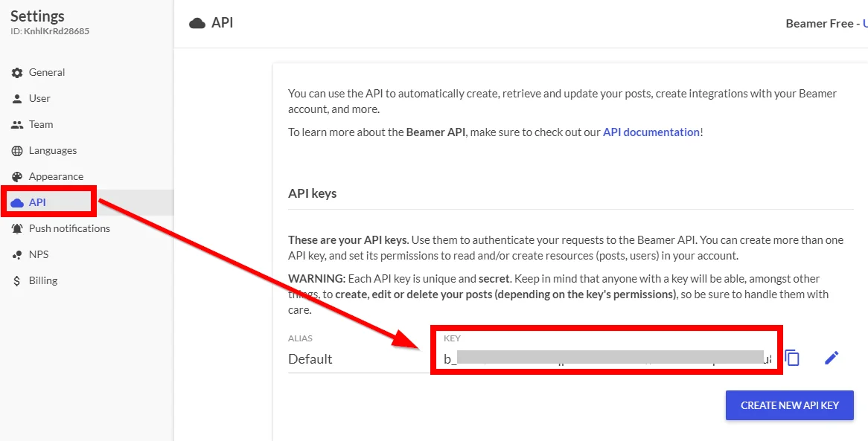
Task: Select API in the sidebar
Action: [x=87, y=202]
